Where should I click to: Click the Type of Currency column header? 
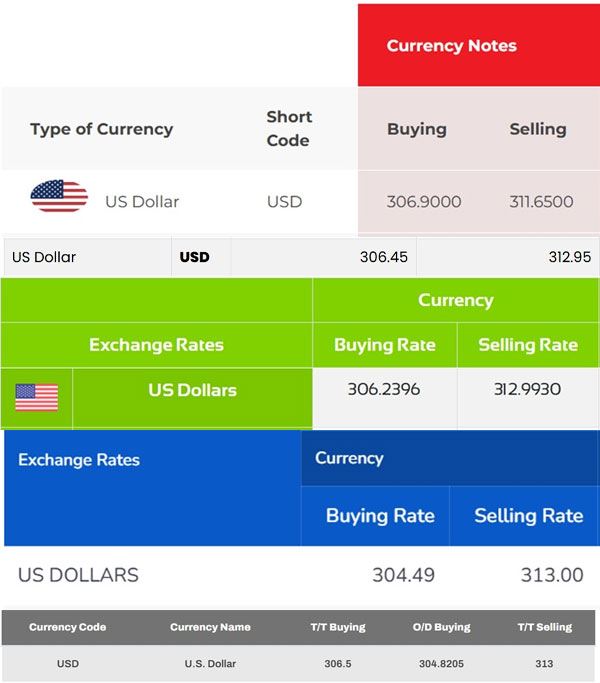[x=101, y=129]
